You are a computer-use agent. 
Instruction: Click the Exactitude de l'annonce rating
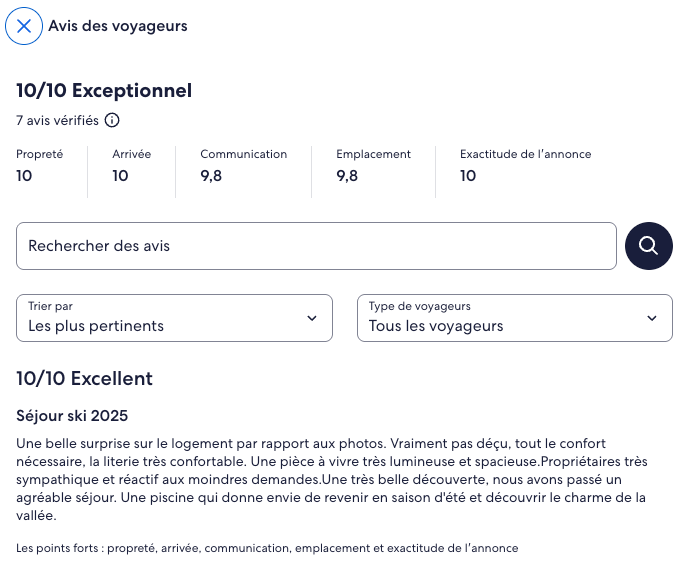(x=525, y=166)
